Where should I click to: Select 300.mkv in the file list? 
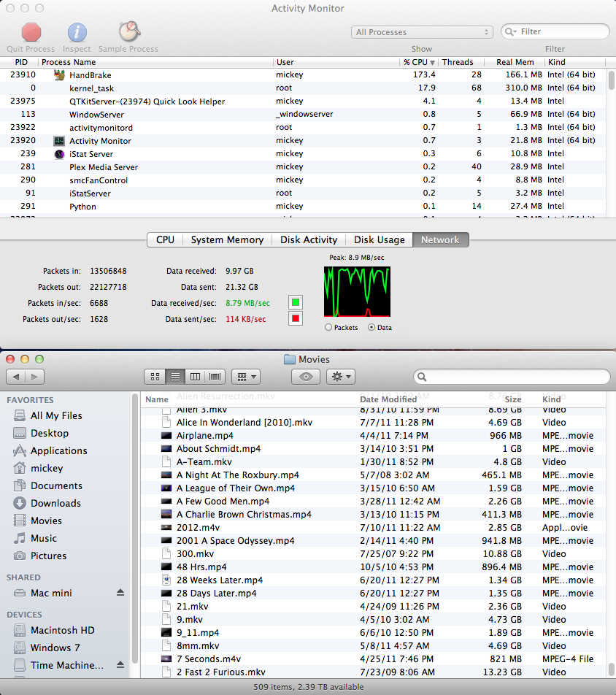pyautogui.click(x=373, y=553)
